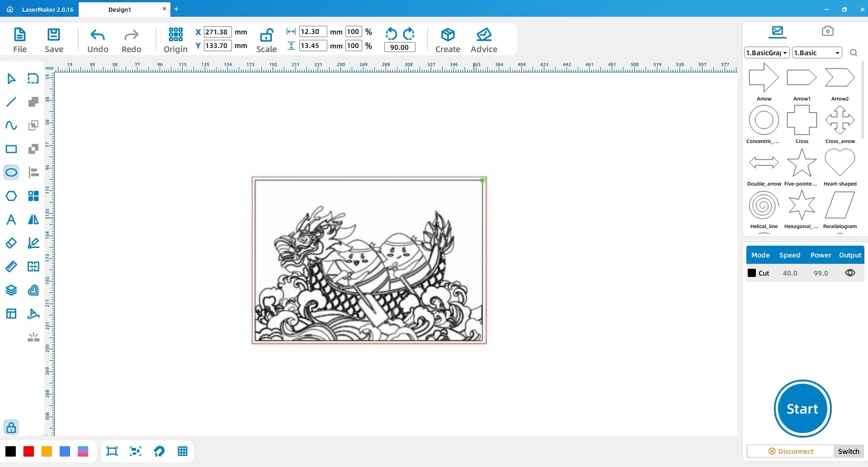868x467 pixels.
Task: Start the laser job
Action: pos(802,409)
